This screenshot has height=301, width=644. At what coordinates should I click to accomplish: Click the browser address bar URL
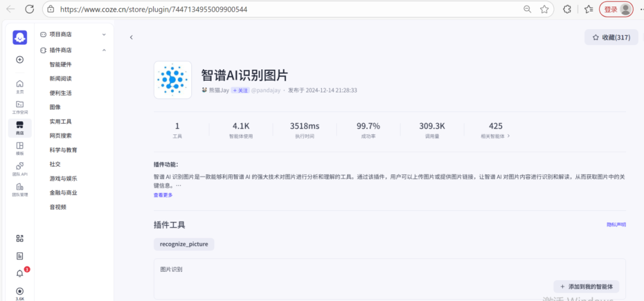pyautogui.click(x=154, y=9)
